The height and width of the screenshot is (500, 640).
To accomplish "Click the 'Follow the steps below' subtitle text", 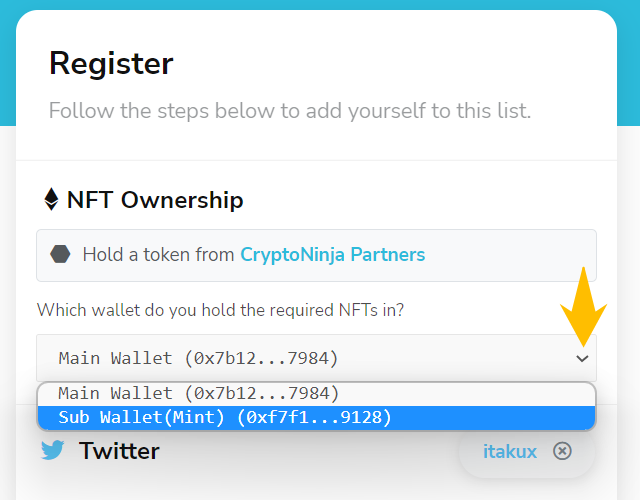I will pyautogui.click(x=290, y=111).
